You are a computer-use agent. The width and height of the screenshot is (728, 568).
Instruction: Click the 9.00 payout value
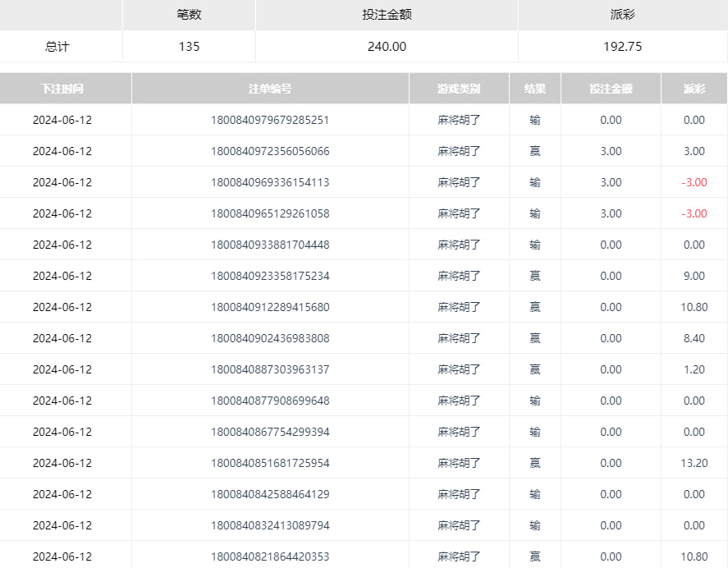tap(694, 276)
